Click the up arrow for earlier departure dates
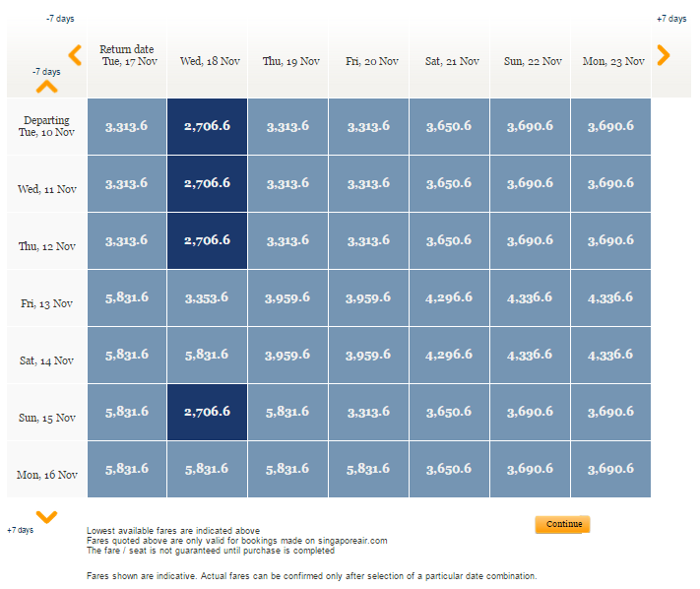The width and height of the screenshot is (700, 589). coord(46,86)
